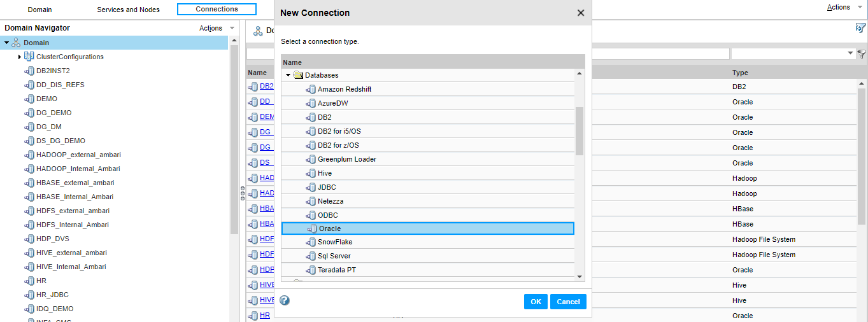Confirm selection with the OK button
The width and height of the screenshot is (868, 322).
[536, 302]
